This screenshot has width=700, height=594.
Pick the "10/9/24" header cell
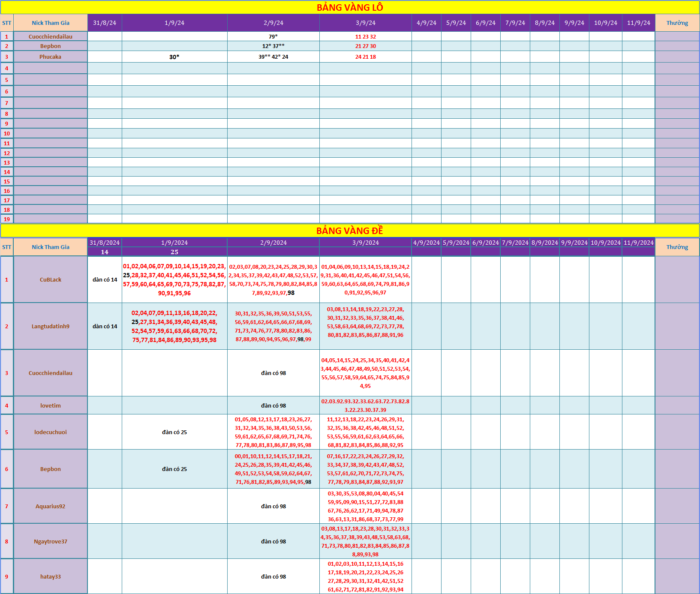(606, 23)
